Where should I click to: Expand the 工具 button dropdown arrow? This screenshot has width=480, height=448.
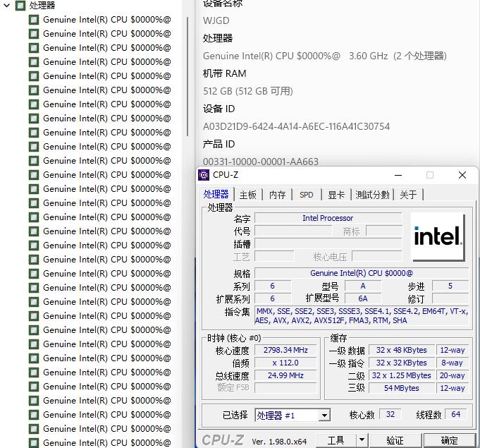pyautogui.click(x=362, y=441)
